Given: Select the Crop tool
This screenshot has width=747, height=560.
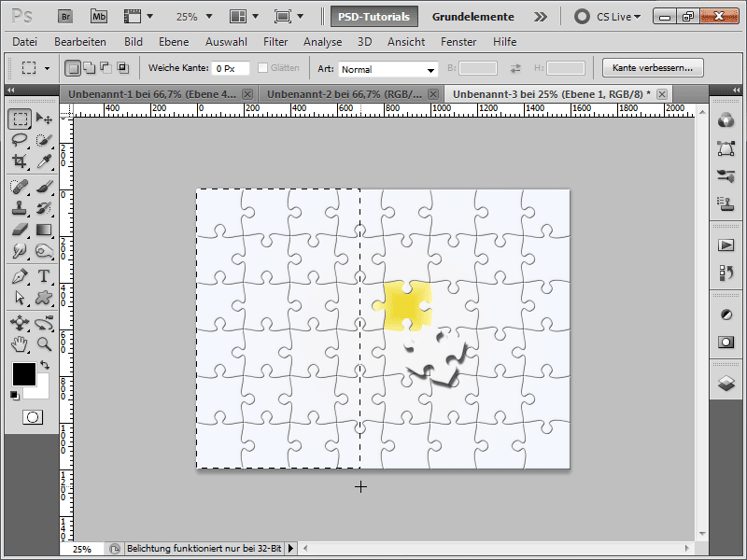Looking at the screenshot, I should click(x=20, y=161).
